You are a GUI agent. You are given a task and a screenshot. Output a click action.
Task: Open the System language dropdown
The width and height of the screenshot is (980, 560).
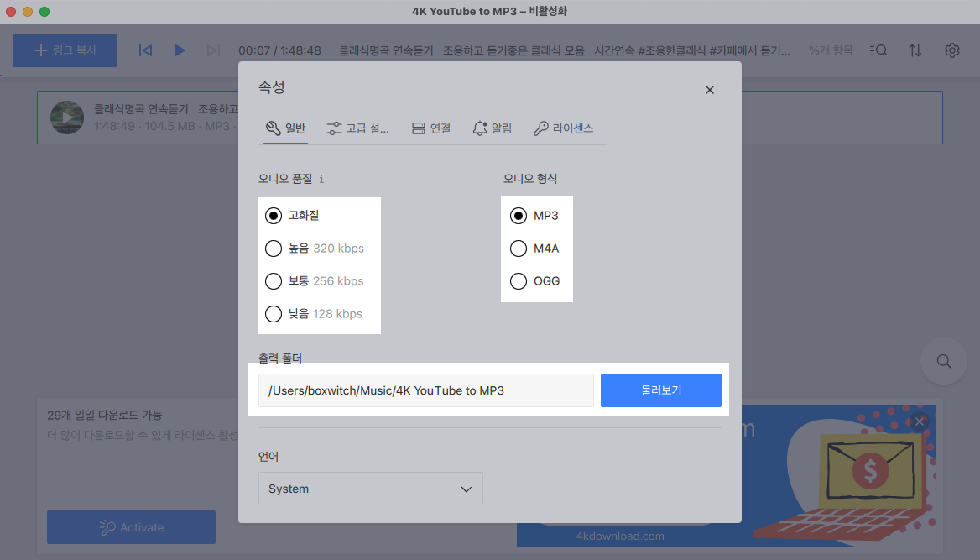tap(371, 489)
